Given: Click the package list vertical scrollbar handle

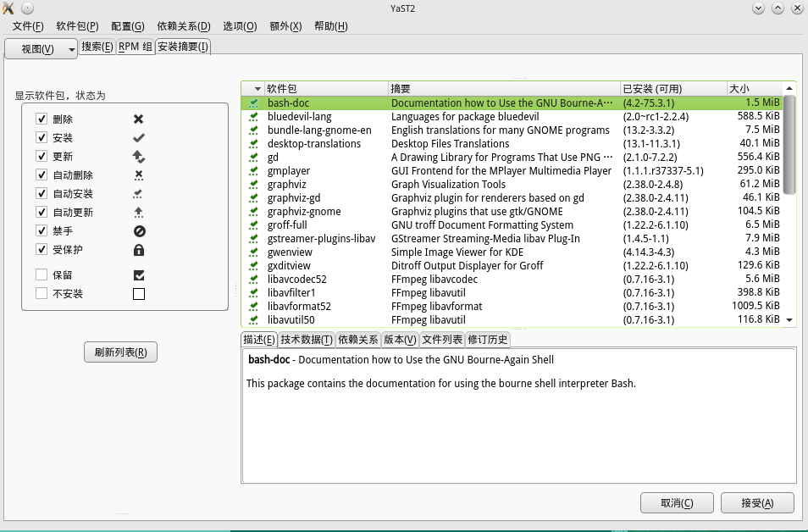Looking at the screenshot, I should coord(789,146).
